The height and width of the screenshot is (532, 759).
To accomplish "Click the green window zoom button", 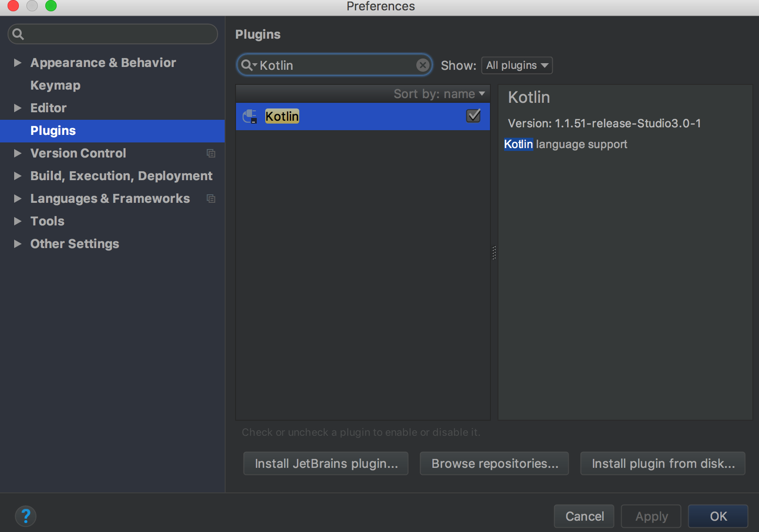I will [x=51, y=6].
